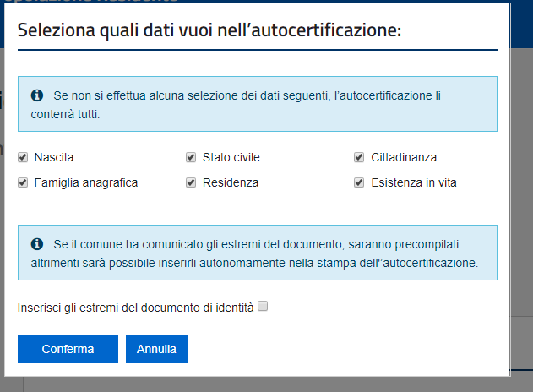This screenshot has width=533, height=392.
Task: Clear the Residenza checkbox
Action: pyautogui.click(x=191, y=182)
